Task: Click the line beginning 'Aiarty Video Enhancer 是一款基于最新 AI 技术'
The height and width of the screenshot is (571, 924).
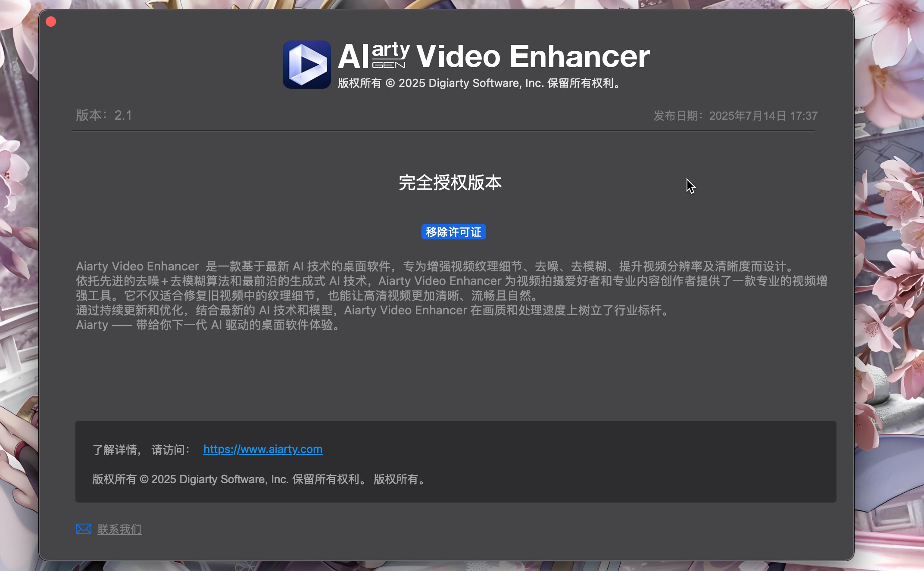Action: (x=436, y=266)
